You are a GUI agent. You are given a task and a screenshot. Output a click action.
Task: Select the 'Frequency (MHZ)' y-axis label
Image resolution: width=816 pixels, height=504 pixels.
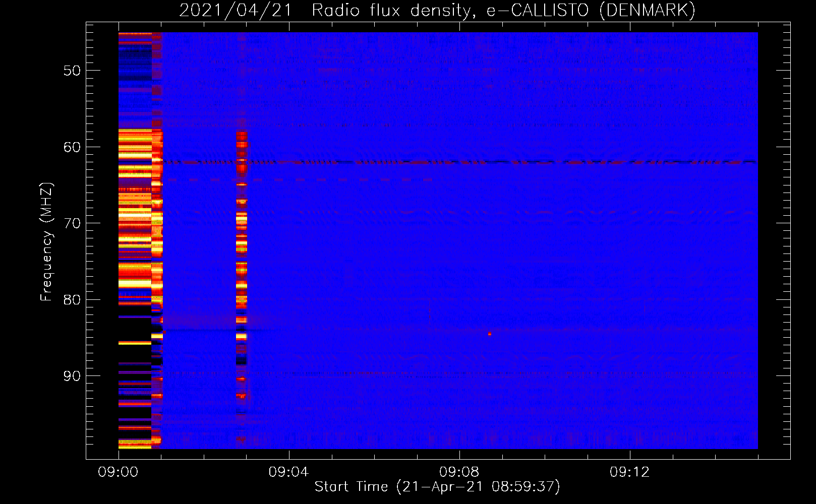(46, 242)
